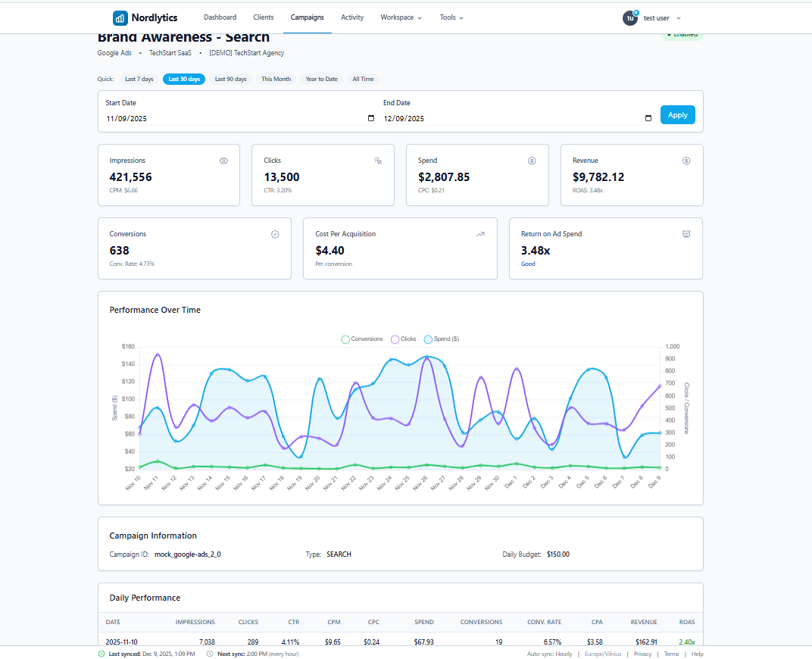812x659 pixels.
Task: Click the cursor icon on the Clicks card
Action: [377, 161]
